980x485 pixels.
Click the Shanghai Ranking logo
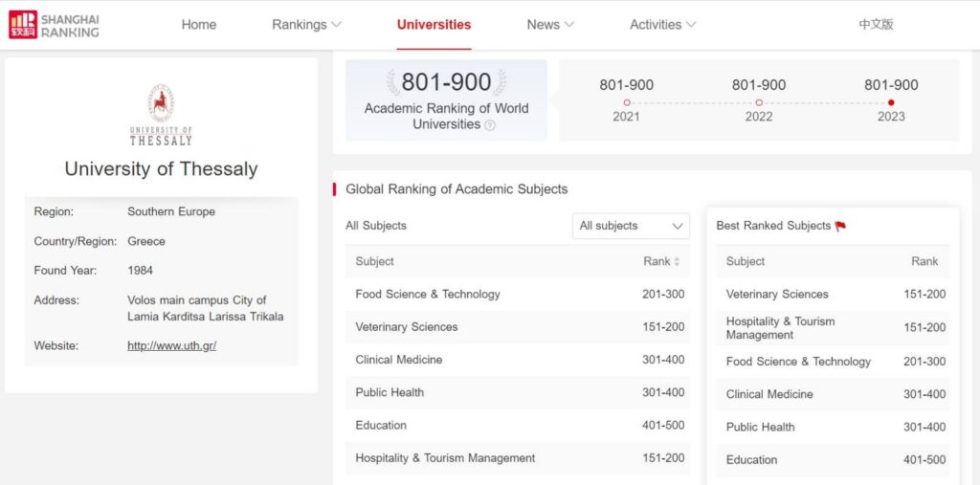pos(54,24)
